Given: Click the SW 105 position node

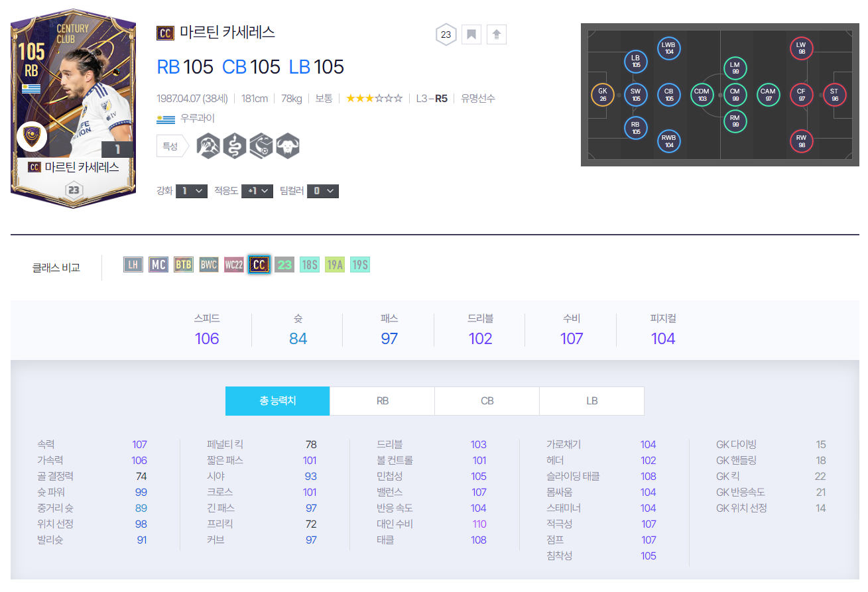Looking at the screenshot, I should 636,95.
